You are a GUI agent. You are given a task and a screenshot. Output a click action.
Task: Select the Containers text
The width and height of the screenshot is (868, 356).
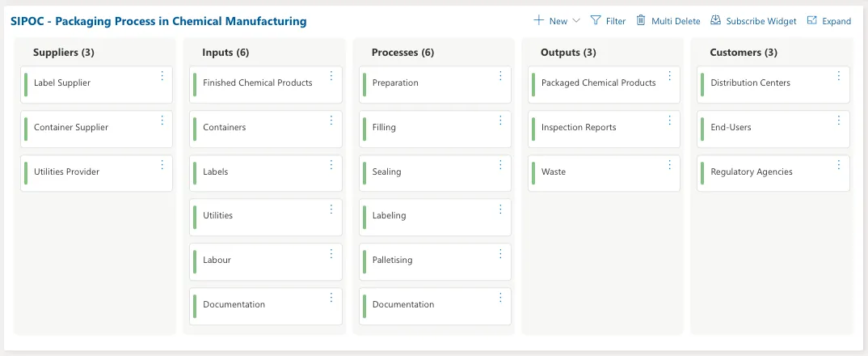coord(224,128)
